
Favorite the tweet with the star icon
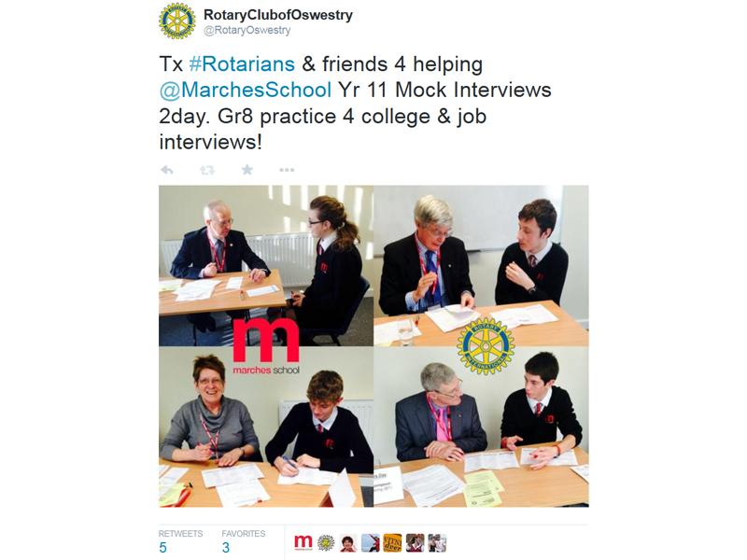247,170
